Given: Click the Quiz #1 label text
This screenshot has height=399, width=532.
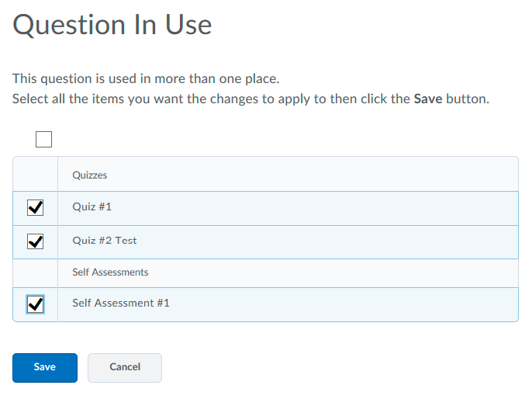Looking at the screenshot, I should (92, 207).
